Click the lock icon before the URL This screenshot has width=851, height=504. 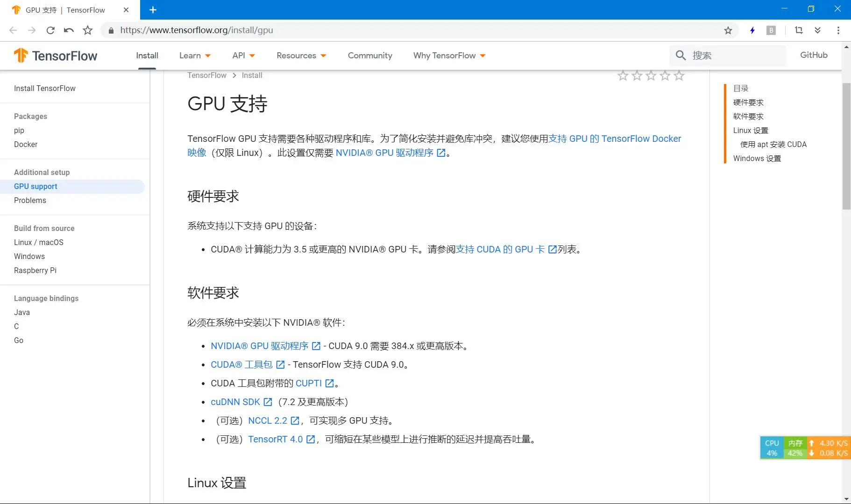(111, 30)
